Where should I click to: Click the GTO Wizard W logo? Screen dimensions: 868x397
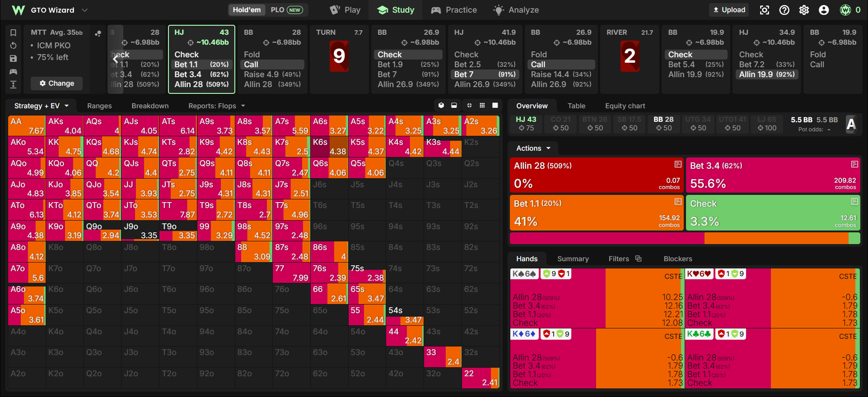pyautogui.click(x=18, y=10)
